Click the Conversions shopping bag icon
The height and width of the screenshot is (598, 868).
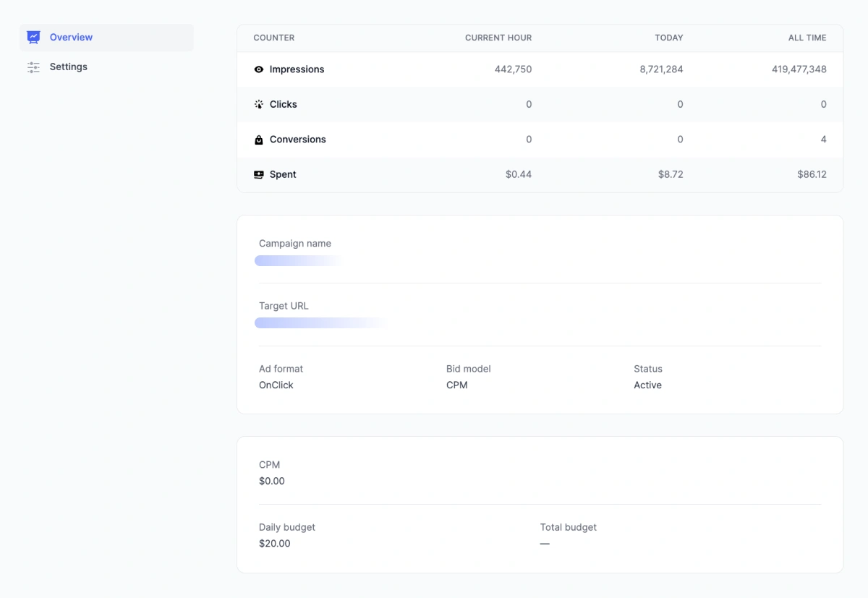tap(259, 140)
